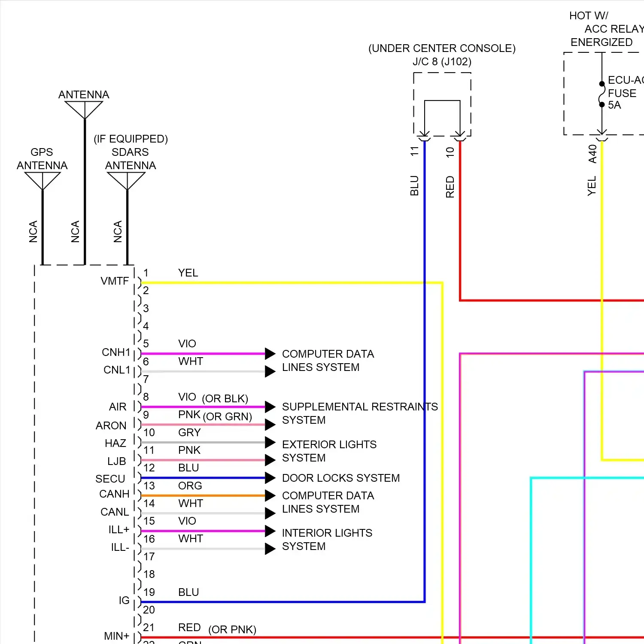
Task: Click the (IF EQUIPPED) SDARS ANTENNA label
Action: point(131,152)
